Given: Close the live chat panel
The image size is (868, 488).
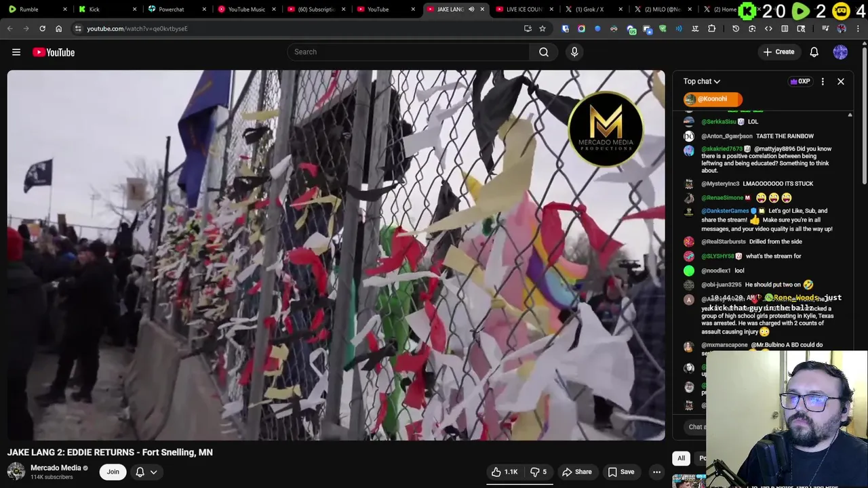Looking at the screenshot, I should [x=841, y=81].
